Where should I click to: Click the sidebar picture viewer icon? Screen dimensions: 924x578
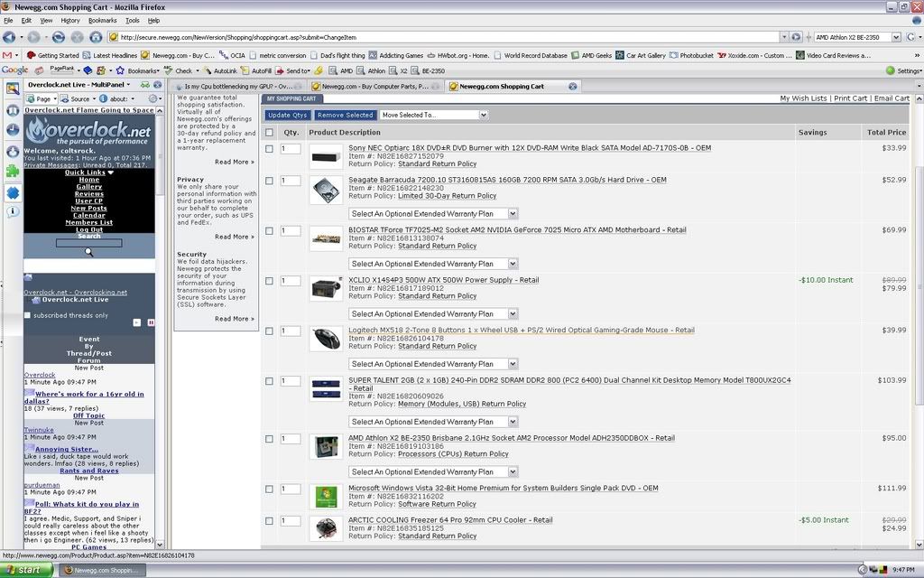[13, 89]
